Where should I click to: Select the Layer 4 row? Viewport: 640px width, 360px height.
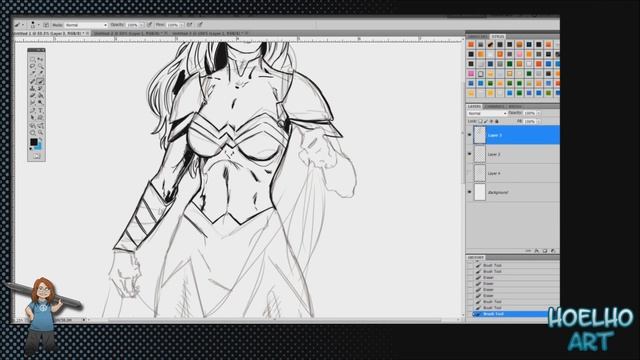click(513, 173)
